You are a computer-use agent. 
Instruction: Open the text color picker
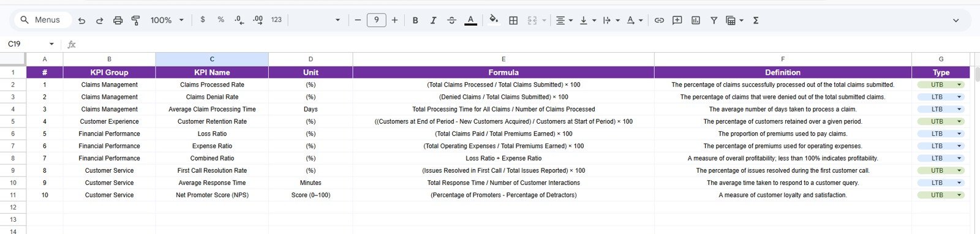click(x=470, y=20)
